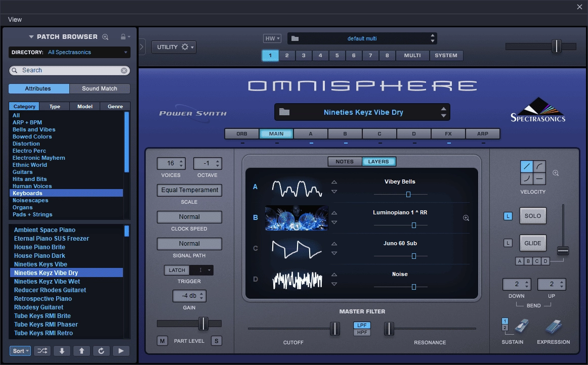Select the linear velocity curve icon

click(x=526, y=167)
